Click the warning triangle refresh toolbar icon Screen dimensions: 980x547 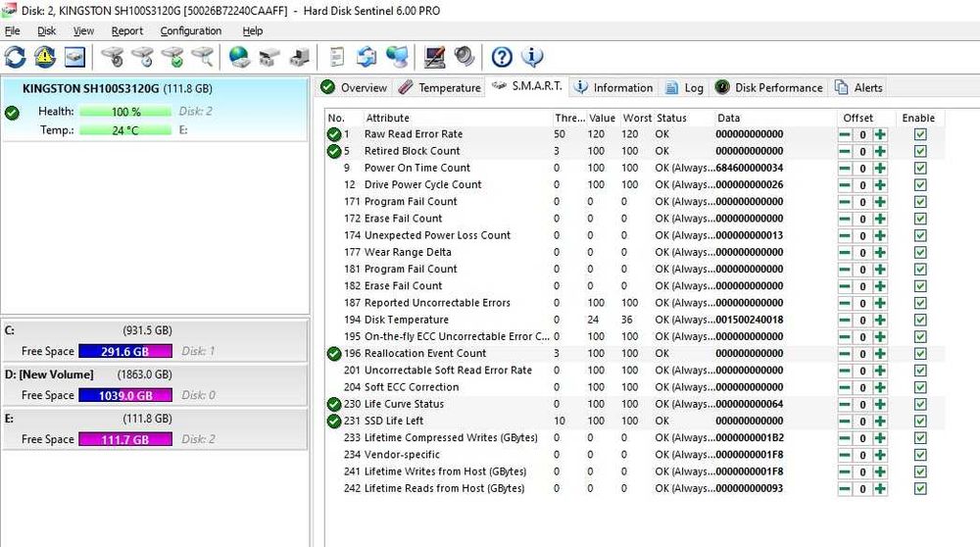[45, 57]
